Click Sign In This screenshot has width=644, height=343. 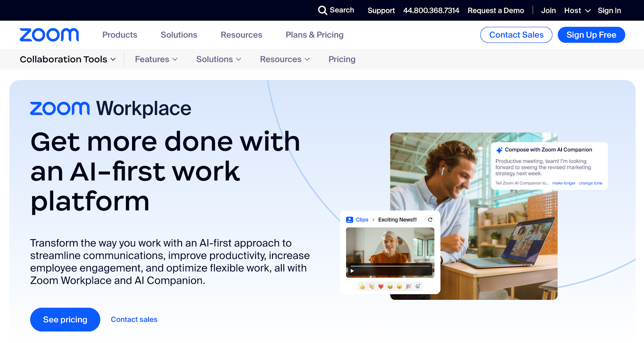609,10
